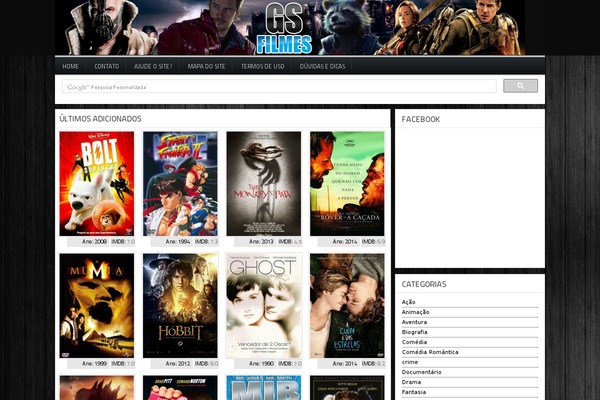This screenshot has height=400, width=600.
Task: Select the crime category
Action: pos(409,362)
